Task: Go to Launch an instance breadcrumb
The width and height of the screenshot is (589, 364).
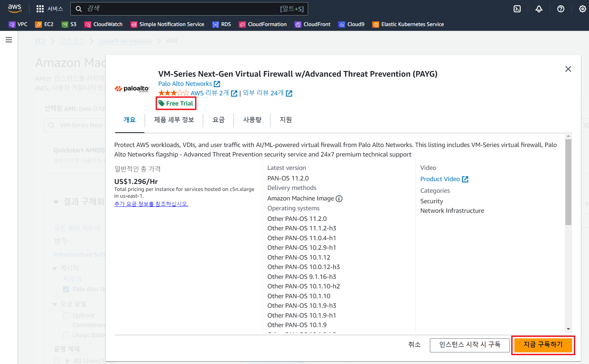Action: coord(125,41)
